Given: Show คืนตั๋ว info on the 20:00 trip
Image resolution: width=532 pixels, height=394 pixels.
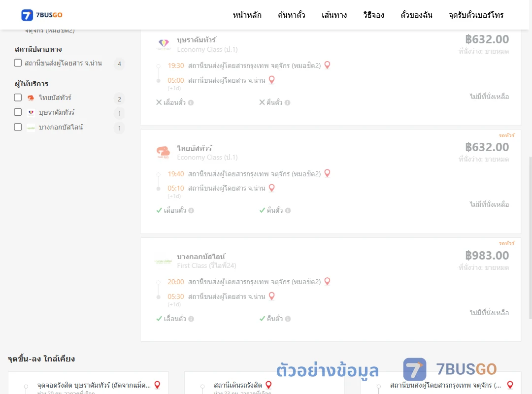Looking at the screenshot, I should pos(288,319).
